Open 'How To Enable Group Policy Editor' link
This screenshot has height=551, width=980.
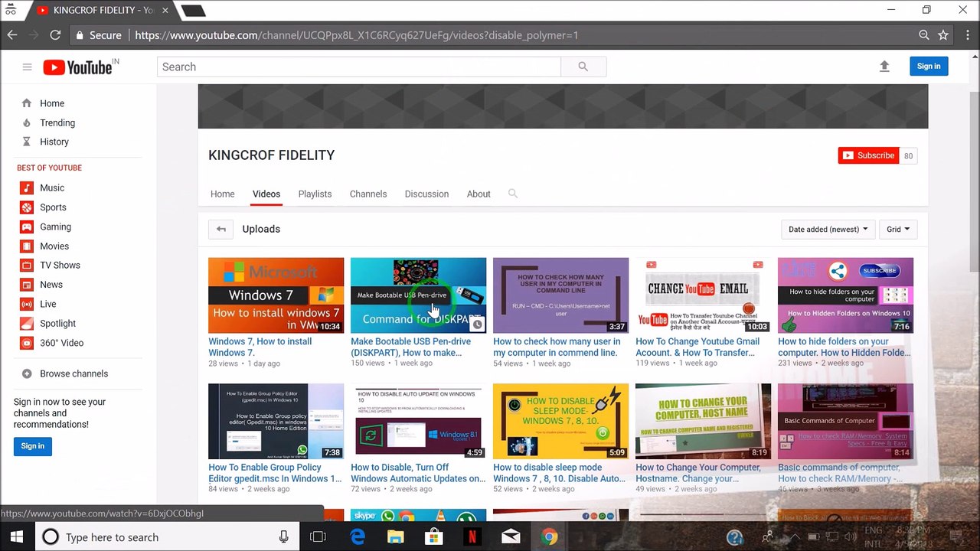point(275,472)
